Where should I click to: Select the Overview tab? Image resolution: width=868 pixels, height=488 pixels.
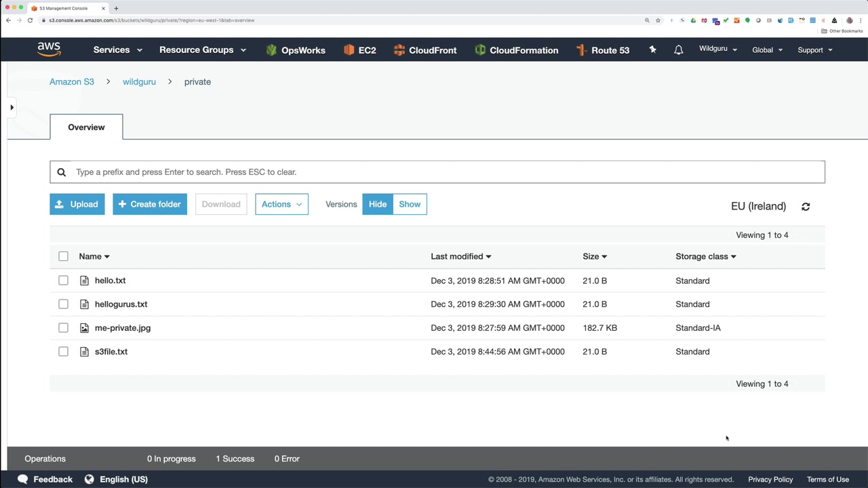pos(86,127)
